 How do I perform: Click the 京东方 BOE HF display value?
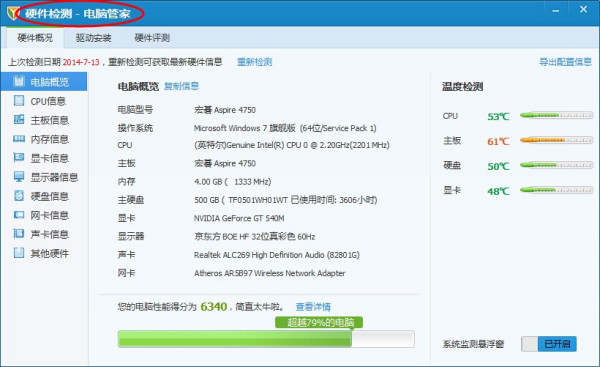254,237
